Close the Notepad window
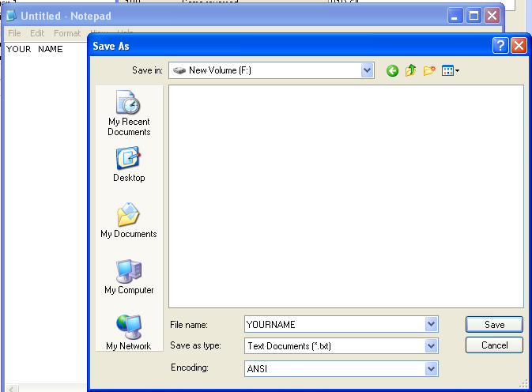This screenshot has height=392, width=532. coord(492,16)
